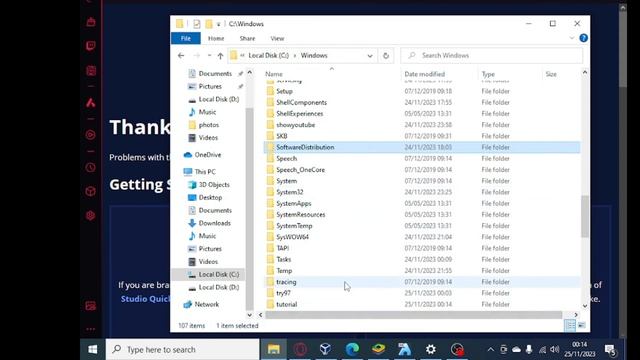The height and width of the screenshot is (360, 640).
Task: Go up one folder level arrow
Action: pyautogui.click(x=220, y=56)
